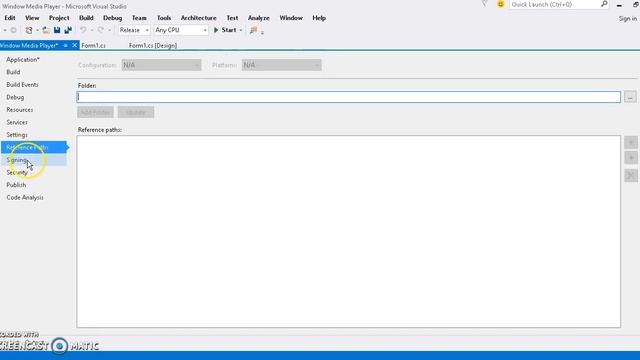Click the Start debugging button label
This screenshot has width=640, height=360.
click(229, 30)
